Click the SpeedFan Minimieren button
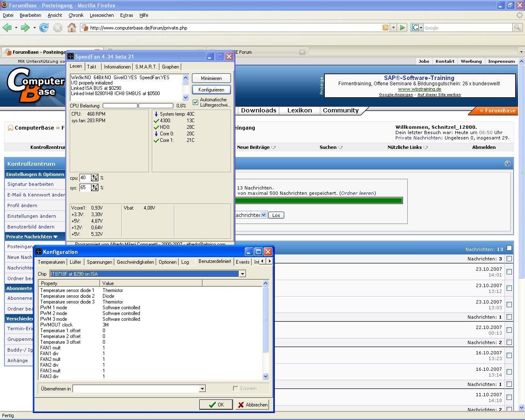 (211, 78)
